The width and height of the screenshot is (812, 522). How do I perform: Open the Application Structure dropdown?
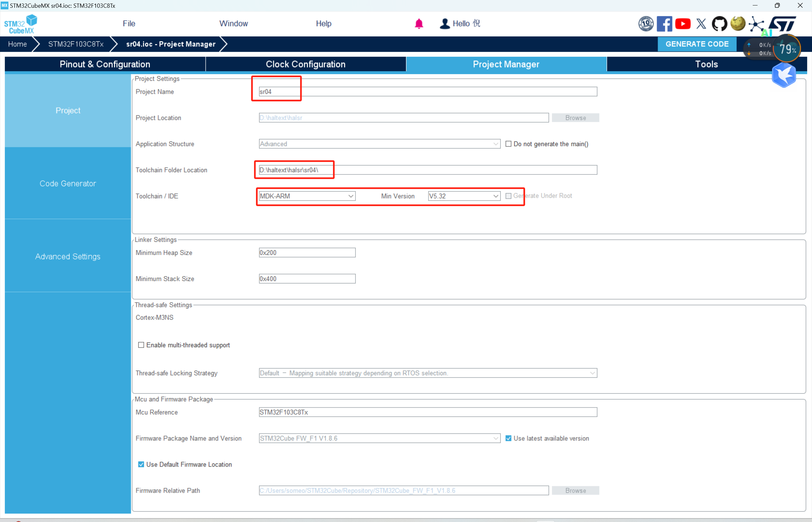coord(380,144)
